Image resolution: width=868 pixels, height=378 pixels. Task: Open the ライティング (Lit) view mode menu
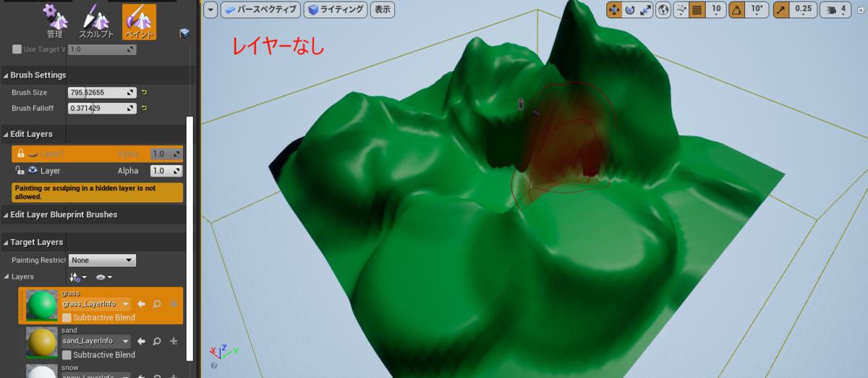[335, 9]
